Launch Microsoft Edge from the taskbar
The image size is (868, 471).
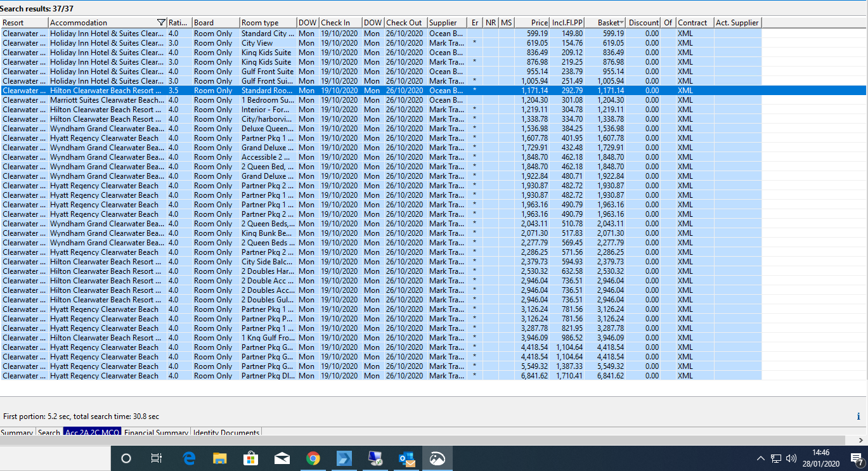point(189,458)
